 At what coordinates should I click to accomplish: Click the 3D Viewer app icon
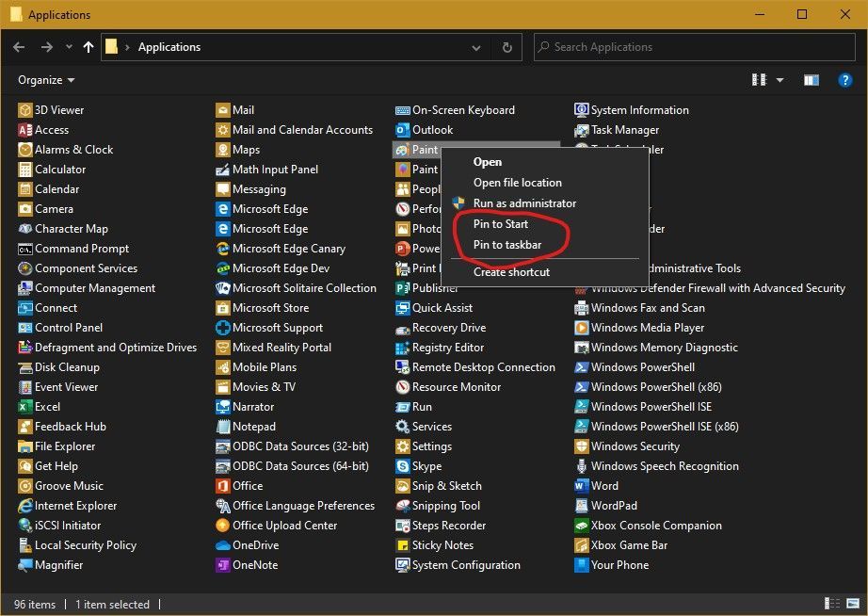24,110
